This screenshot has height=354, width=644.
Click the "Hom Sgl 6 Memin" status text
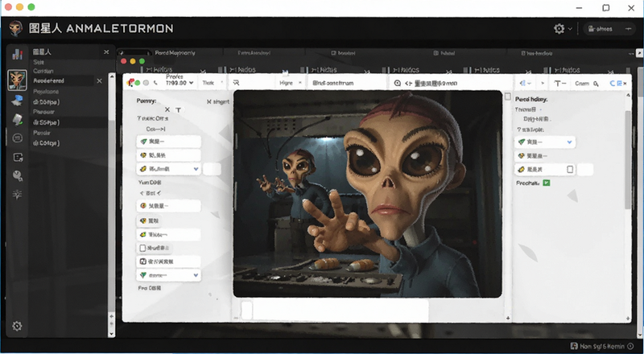(x=602, y=346)
